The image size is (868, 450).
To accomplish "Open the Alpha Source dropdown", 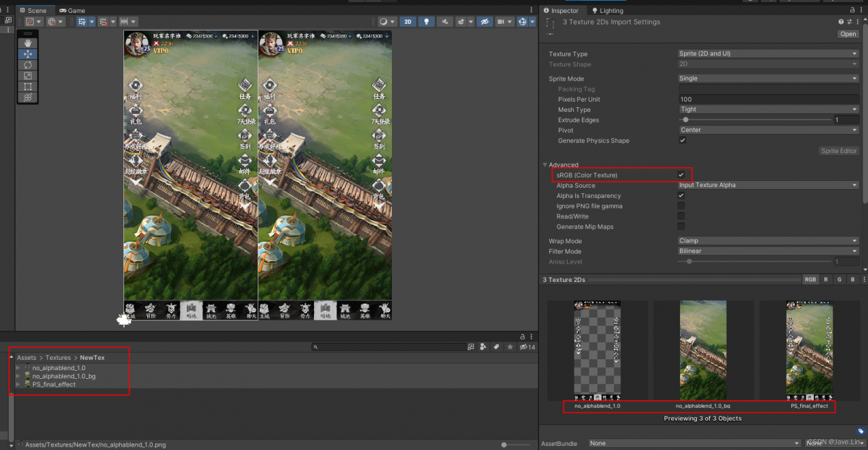I will pyautogui.click(x=769, y=185).
